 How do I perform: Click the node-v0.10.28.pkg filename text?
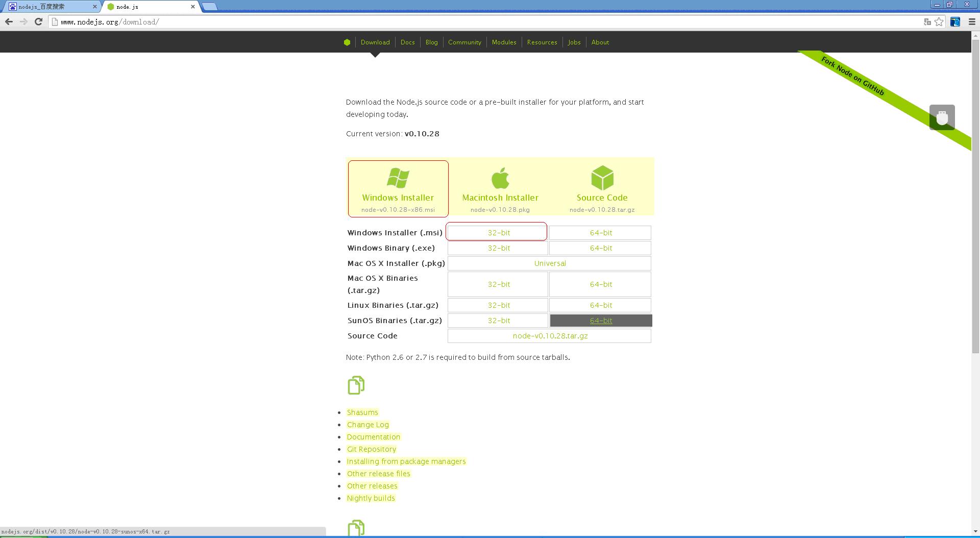coord(500,210)
